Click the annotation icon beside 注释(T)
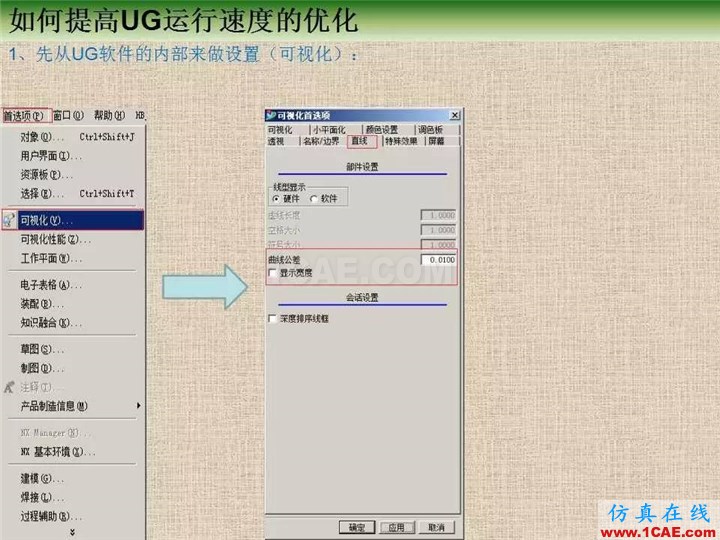This screenshot has height=540, width=720. point(9,387)
